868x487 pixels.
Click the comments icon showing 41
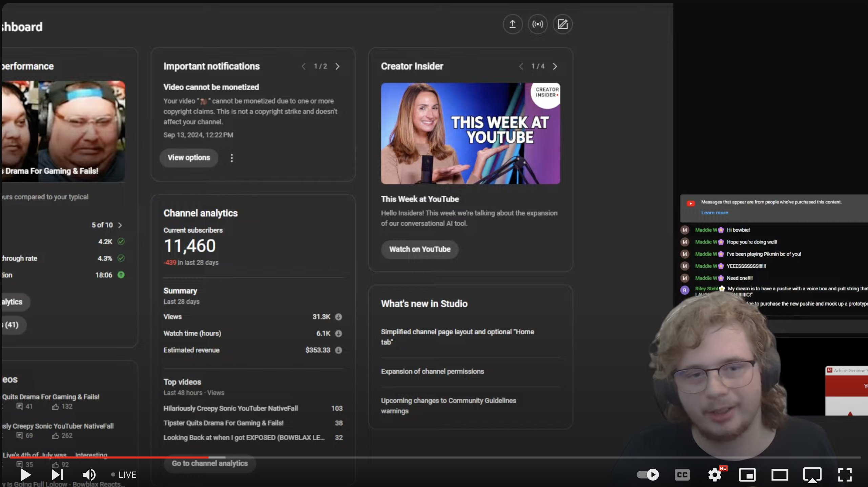point(20,406)
